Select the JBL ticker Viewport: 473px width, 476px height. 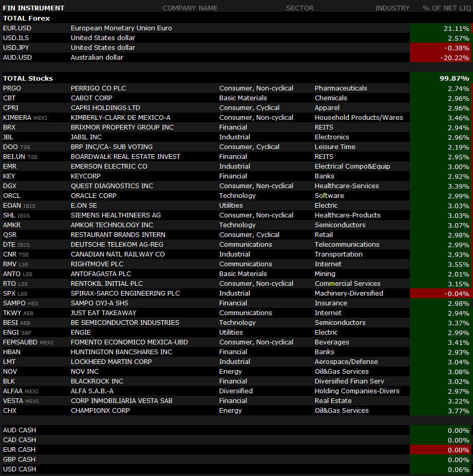click(8, 137)
